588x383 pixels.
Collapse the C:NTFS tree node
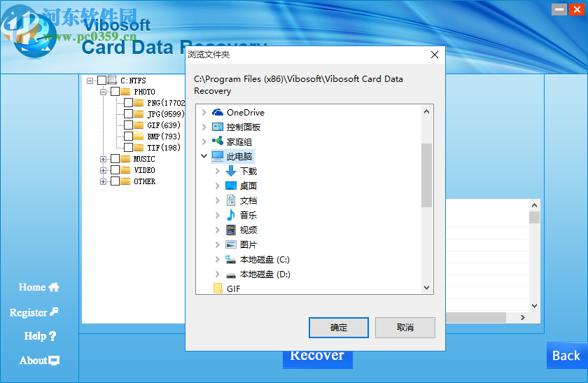point(90,81)
